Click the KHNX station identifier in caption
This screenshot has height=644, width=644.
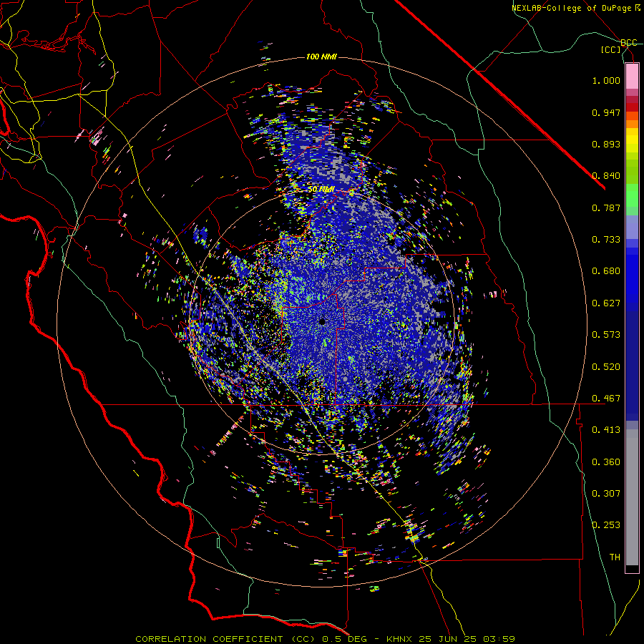click(399, 639)
